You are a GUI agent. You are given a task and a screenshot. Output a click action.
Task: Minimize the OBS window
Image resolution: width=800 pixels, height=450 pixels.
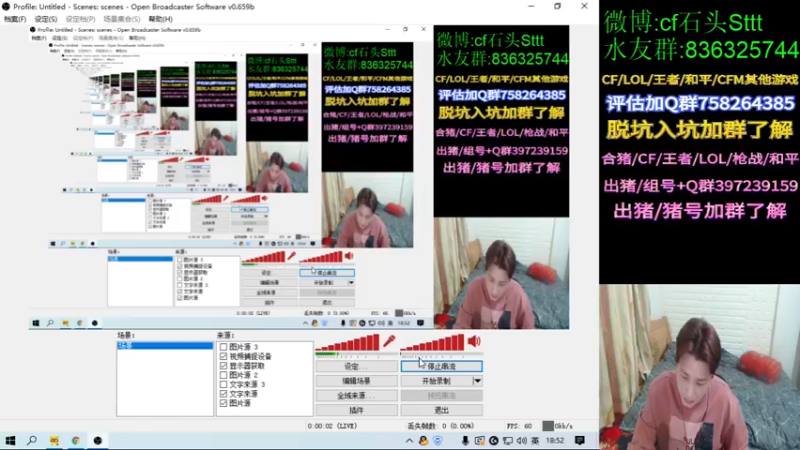tap(531, 7)
